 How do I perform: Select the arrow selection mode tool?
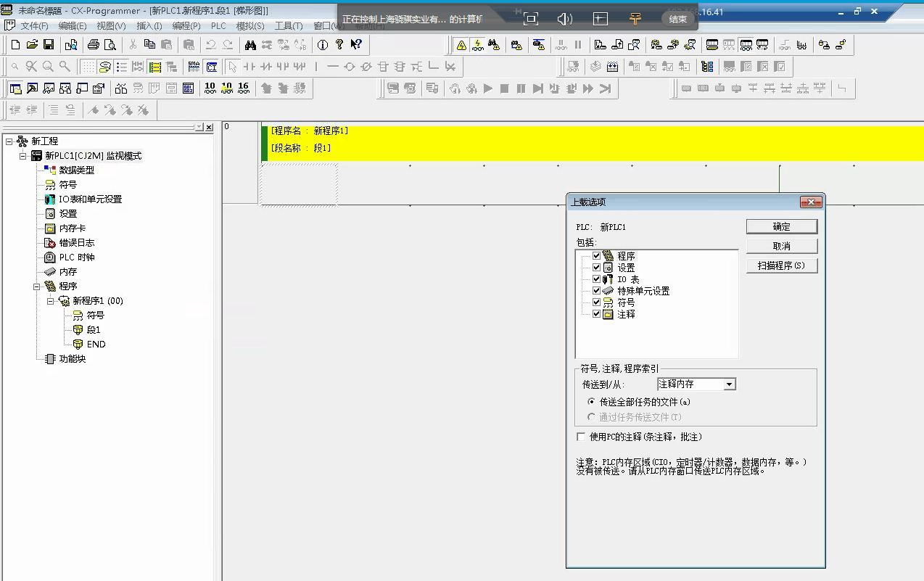[x=232, y=67]
